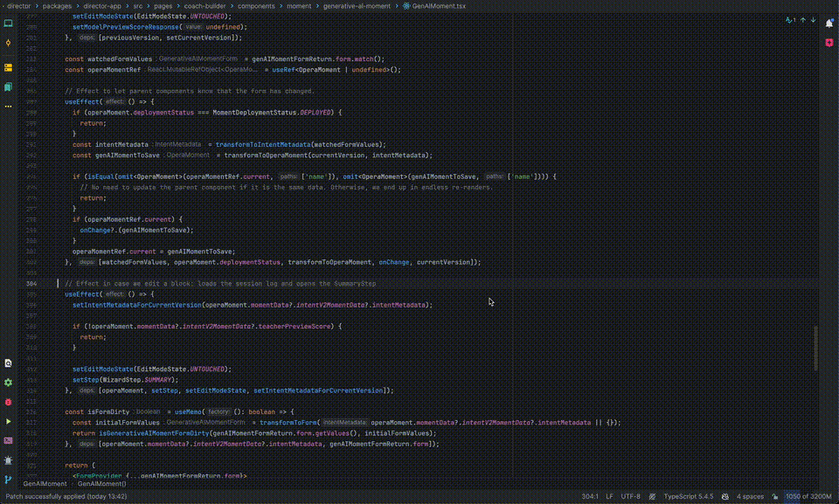The image size is (839, 504).
Task: Open the Project tool window icon
Action: click(x=8, y=23)
